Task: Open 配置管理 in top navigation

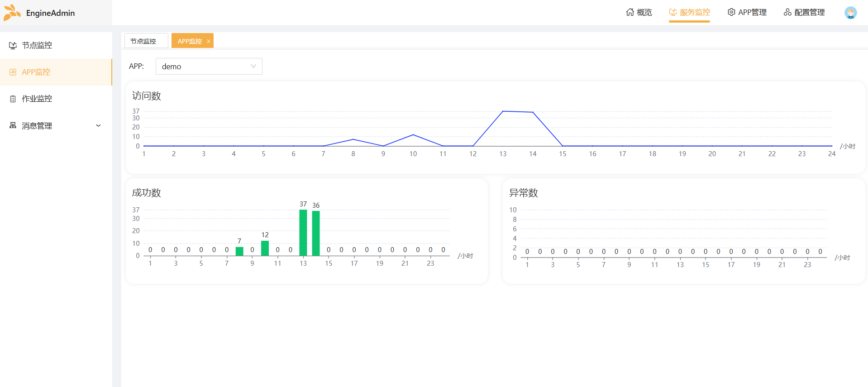Action: click(x=804, y=12)
